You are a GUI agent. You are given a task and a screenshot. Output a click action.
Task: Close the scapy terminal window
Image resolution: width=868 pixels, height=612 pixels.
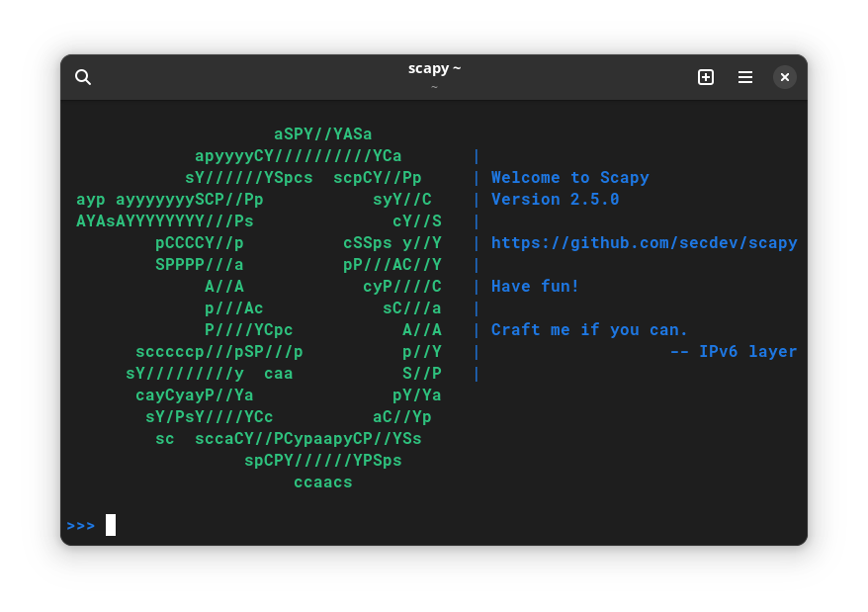click(785, 77)
